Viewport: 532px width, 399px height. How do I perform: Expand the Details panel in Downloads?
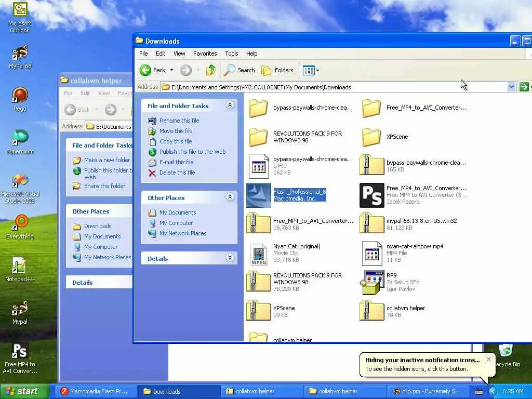click(230, 258)
